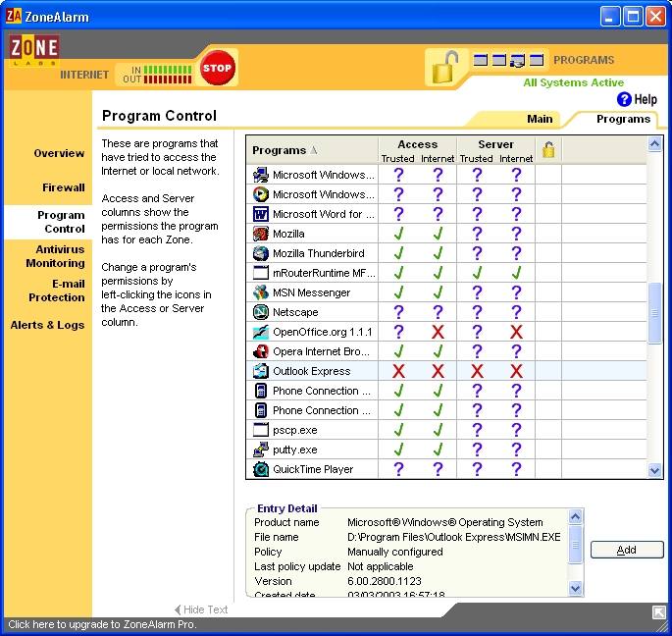
Task: Toggle the yellow Internet Lock padlock
Action: click(444, 67)
